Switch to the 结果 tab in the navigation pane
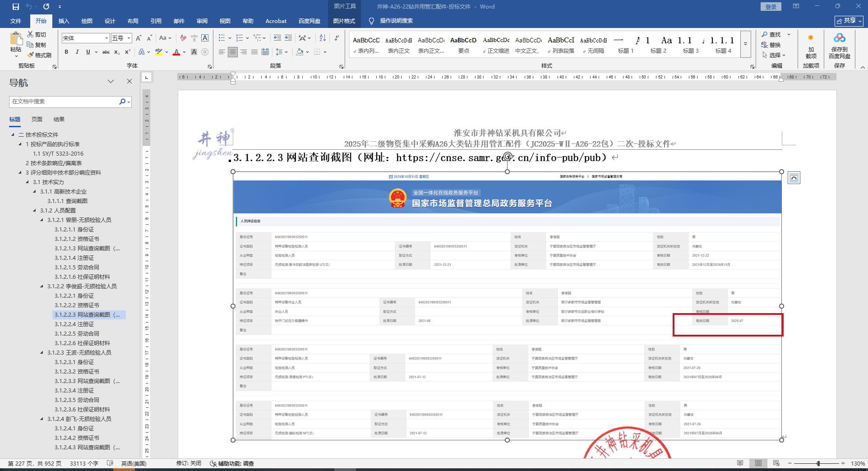This screenshot has width=868, height=471. point(59,120)
